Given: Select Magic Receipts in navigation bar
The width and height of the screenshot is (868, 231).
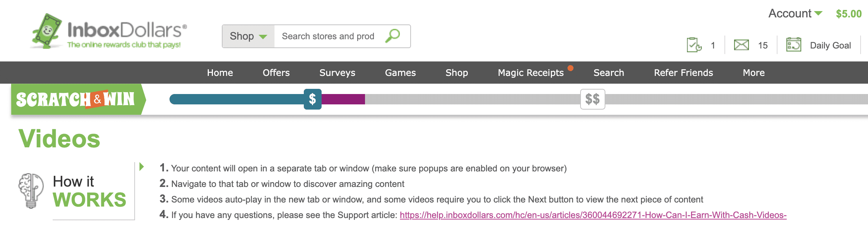Looking at the screenshot, I should (x=530, y=73).
